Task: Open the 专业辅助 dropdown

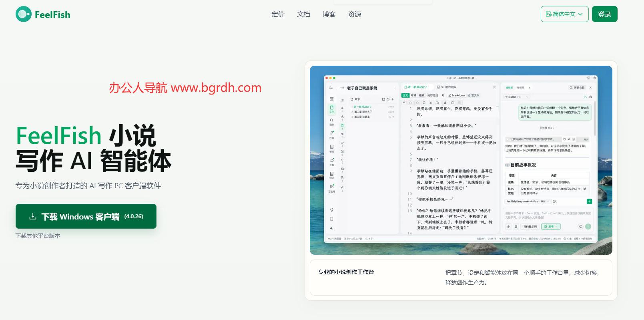Action: 517,97
